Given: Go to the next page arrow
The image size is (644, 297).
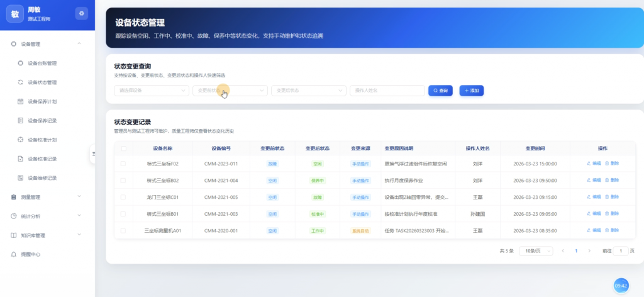Looking at the screenshot, I should point(589,250).
